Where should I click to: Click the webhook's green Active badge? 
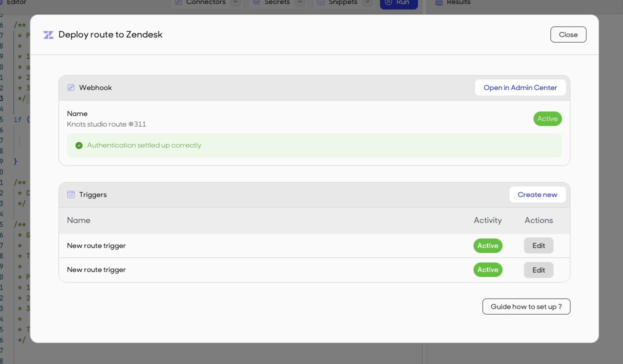click(547, 118)
